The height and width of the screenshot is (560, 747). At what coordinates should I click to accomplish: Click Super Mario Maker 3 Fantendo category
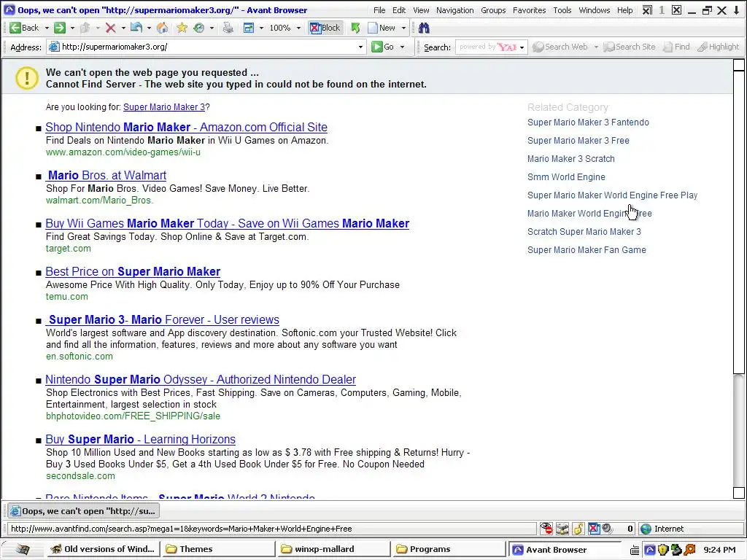pyautogui.click(x=588, y=122)
